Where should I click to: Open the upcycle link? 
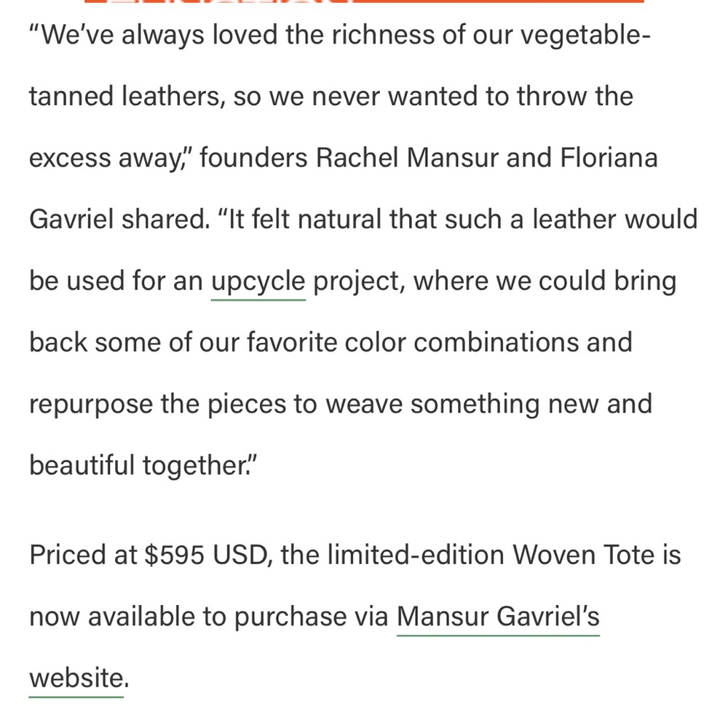[x=258, y=281]
